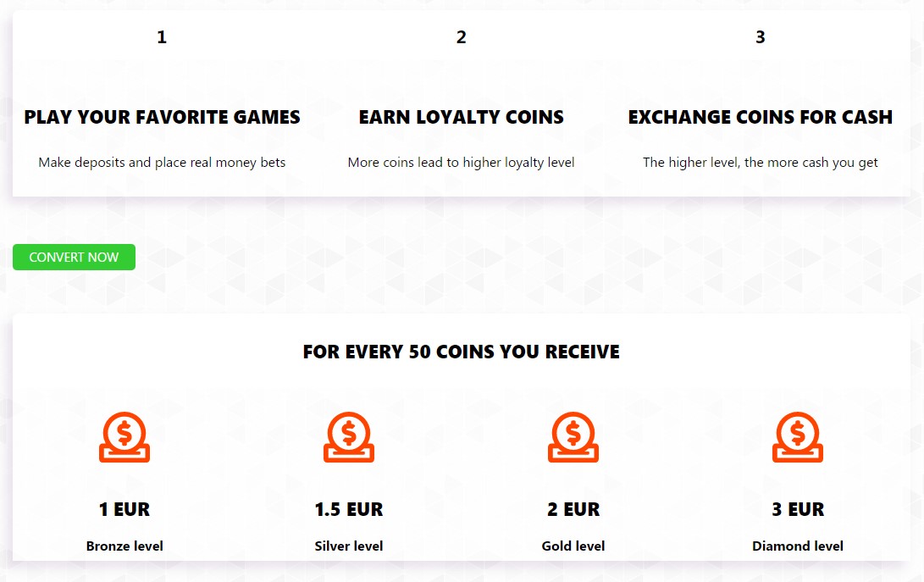Select the step number 1 heading
The image size is (924, 582).
(162, 37)
